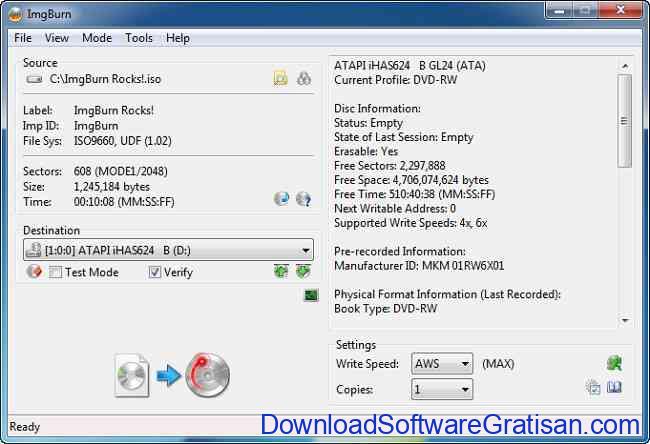Click the Ready status bar text

25,427
